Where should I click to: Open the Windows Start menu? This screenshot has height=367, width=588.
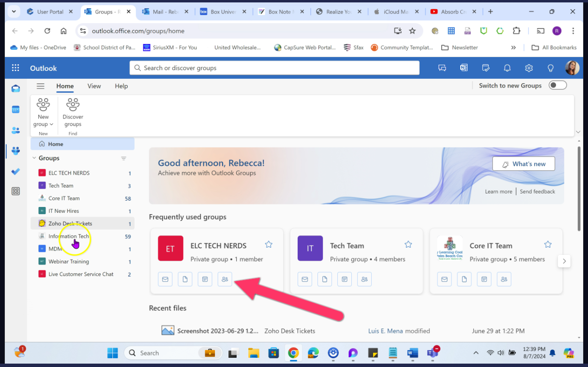pos(112,353)
